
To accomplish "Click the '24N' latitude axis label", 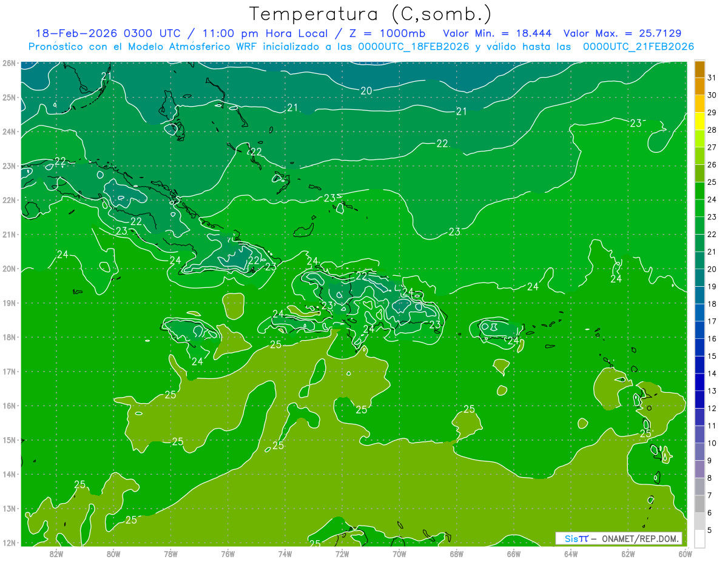I will point(8,132).
